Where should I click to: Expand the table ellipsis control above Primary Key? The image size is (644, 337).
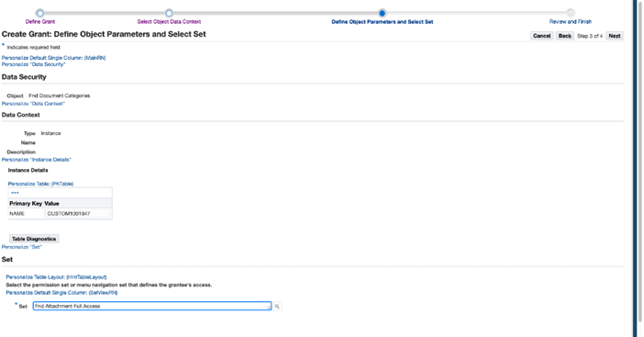[x=15, y=193]
